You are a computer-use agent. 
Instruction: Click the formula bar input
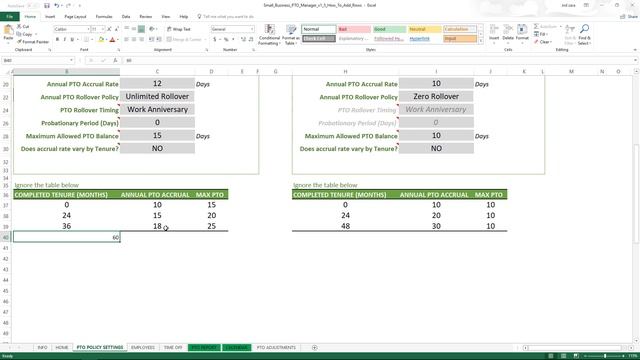pyautogui.click(x=380, y=60)
